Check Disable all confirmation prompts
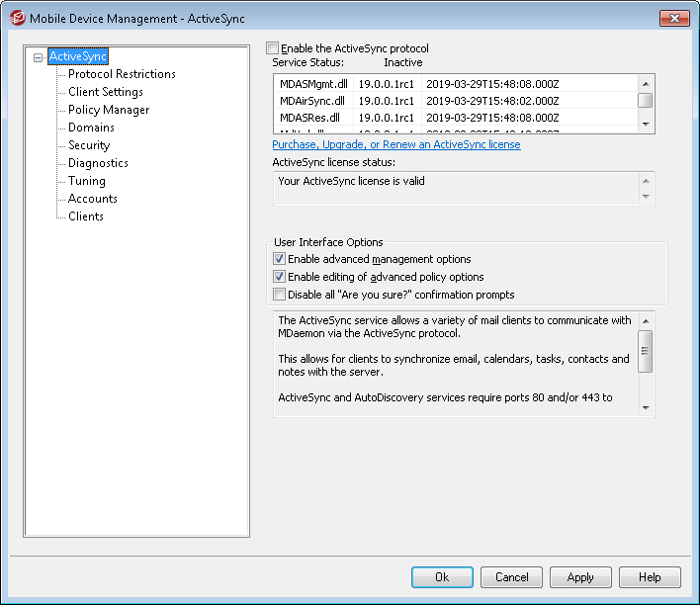The image size is (700, 605). pyautogui.click(x=279, y=295)
